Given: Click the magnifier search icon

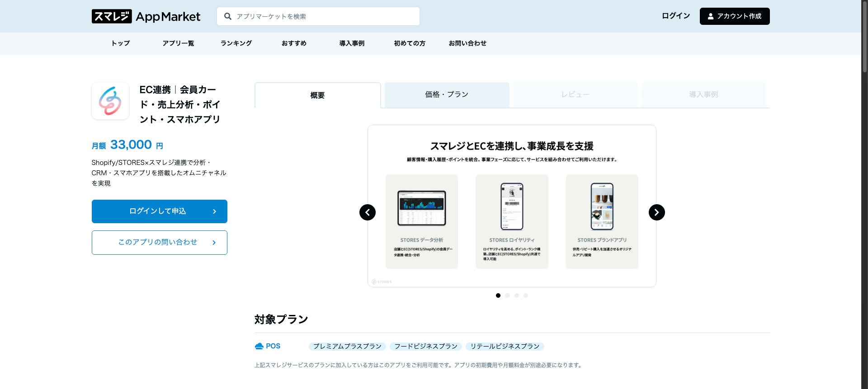Looking at the screenshot, I should click(x=228, y=16).
